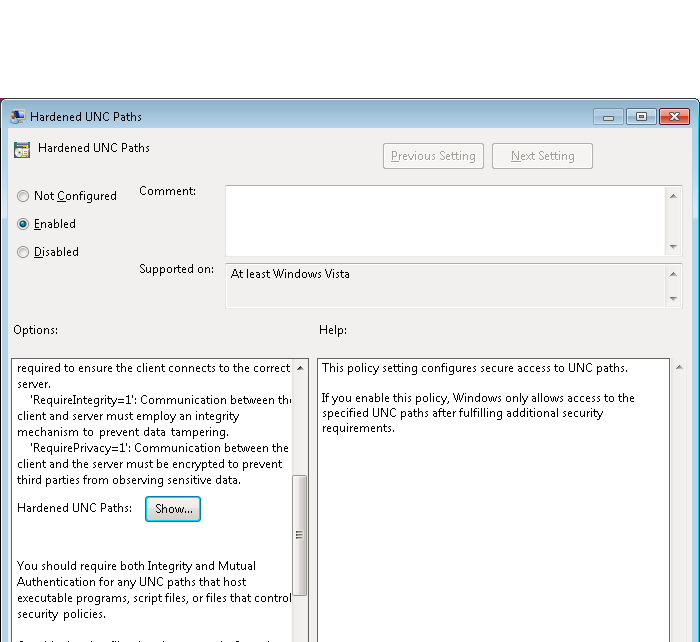Click the Options pane scroll up arrow

tap(300, 368)
